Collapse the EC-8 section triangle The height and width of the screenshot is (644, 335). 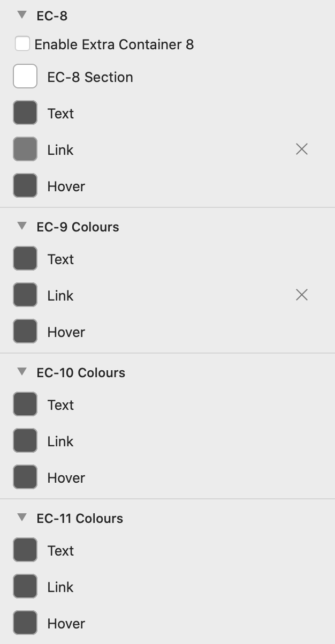click(22, 15)
